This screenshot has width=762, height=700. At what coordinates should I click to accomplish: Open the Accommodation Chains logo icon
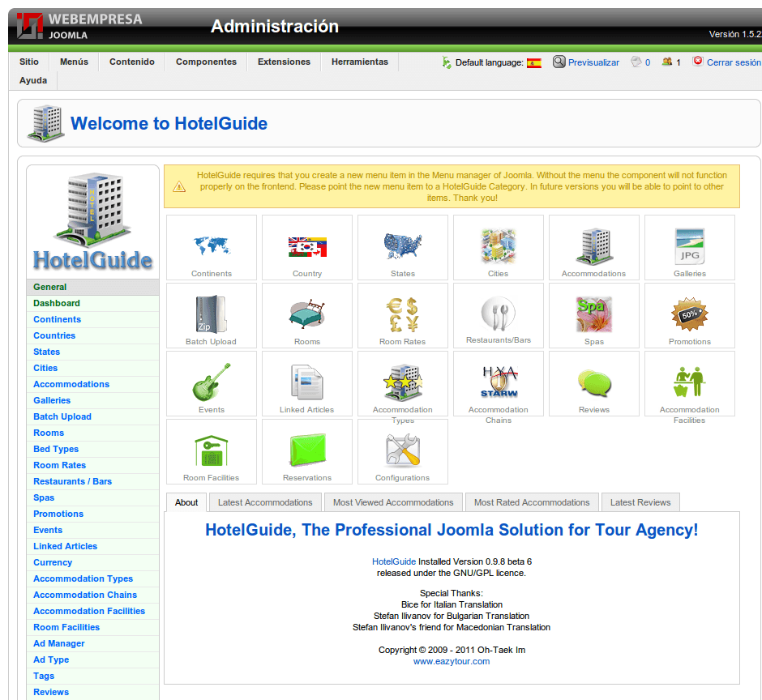(498, 382)
